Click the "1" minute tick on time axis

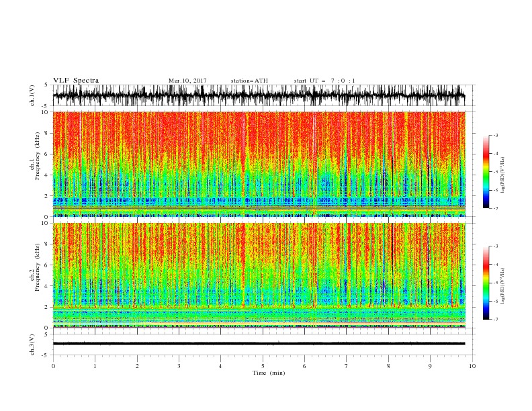[x=95, y=366]
